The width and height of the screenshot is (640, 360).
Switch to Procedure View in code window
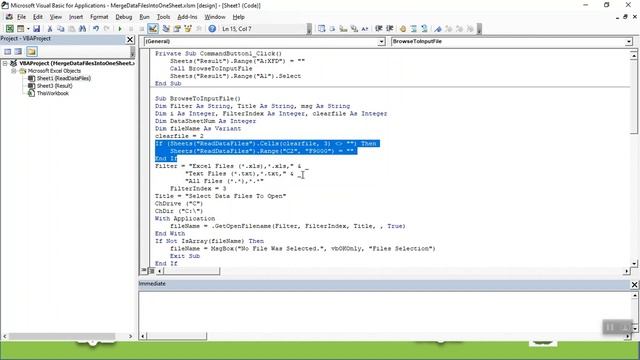point(144,270)
